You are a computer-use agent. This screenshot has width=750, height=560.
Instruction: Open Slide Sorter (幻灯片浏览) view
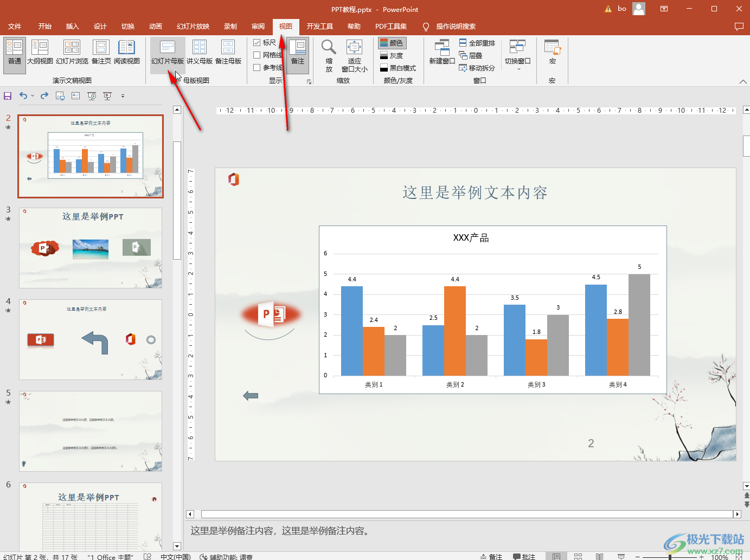click(x=72, y=53)
